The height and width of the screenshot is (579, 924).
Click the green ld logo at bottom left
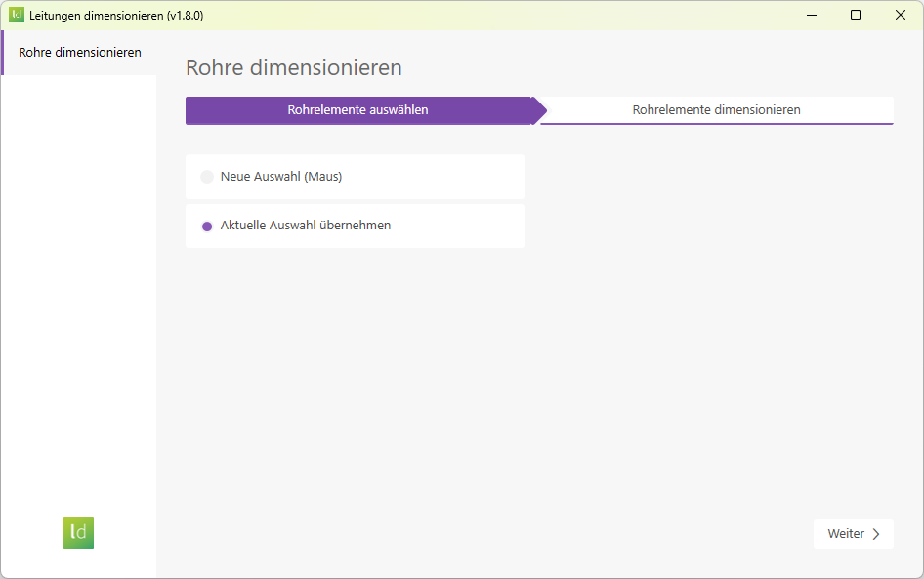point(77,533)
